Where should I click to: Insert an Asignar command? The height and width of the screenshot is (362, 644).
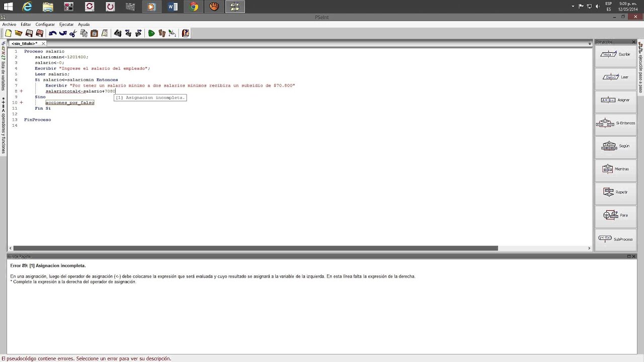pos(615,100)
